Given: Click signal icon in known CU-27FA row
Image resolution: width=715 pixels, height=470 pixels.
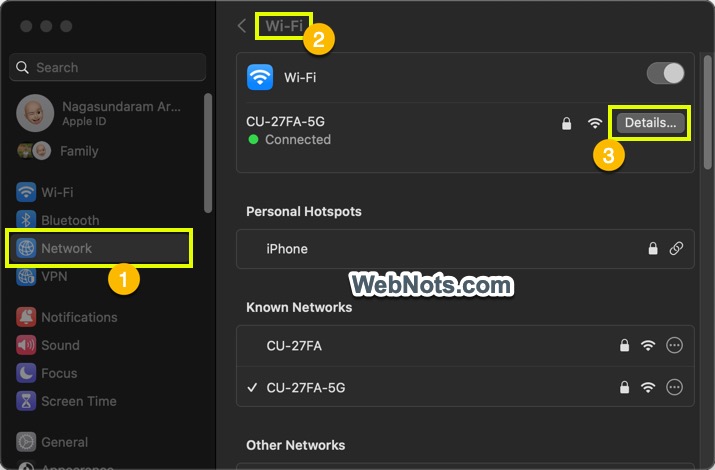Looking at the screenshot, I should [x=648, y=346].
